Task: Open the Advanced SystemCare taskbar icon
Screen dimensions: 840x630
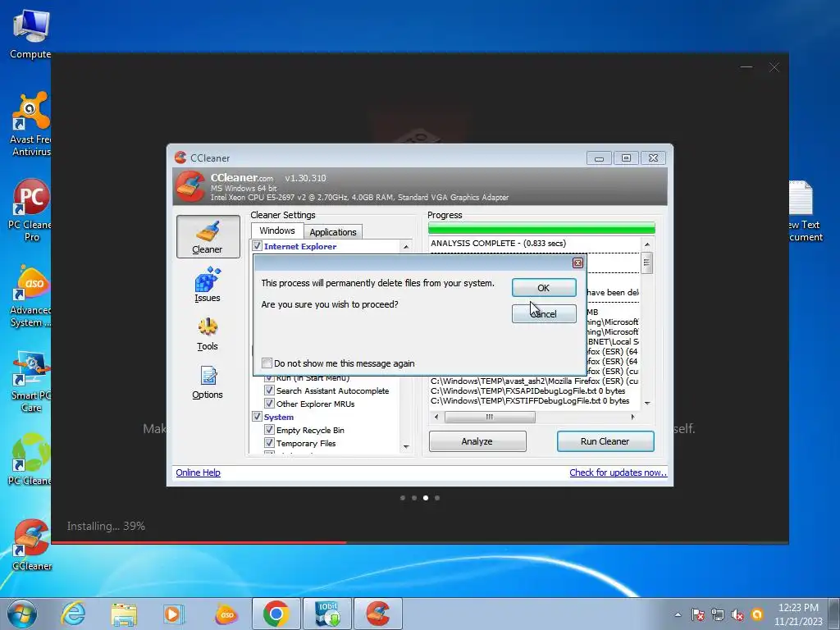Action: coord(226,614)
